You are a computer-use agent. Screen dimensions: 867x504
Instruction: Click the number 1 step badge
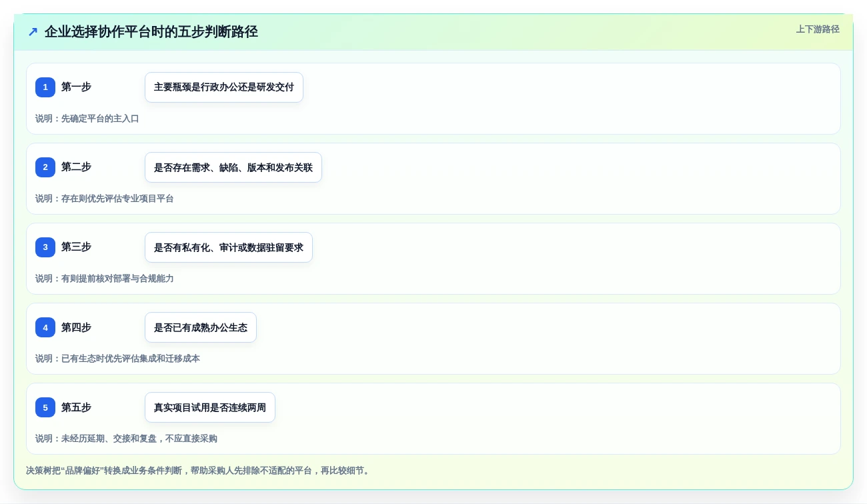click(45, 87)
